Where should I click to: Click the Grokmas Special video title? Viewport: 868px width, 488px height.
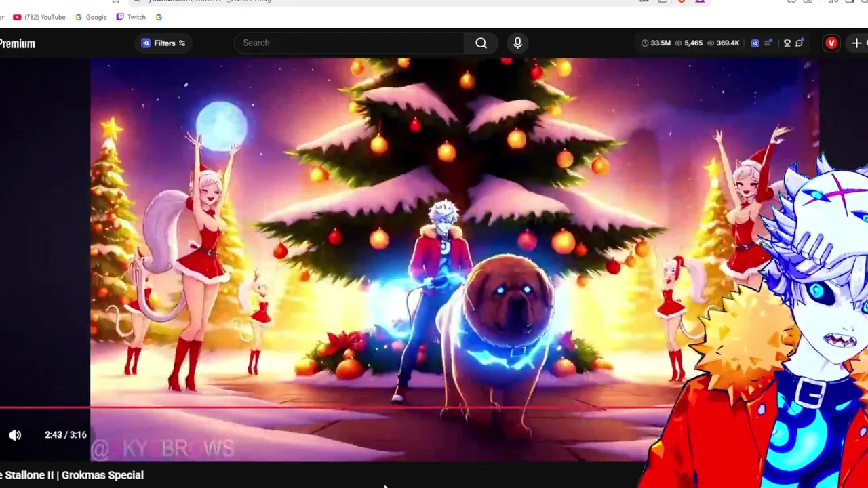coord(71,475)
